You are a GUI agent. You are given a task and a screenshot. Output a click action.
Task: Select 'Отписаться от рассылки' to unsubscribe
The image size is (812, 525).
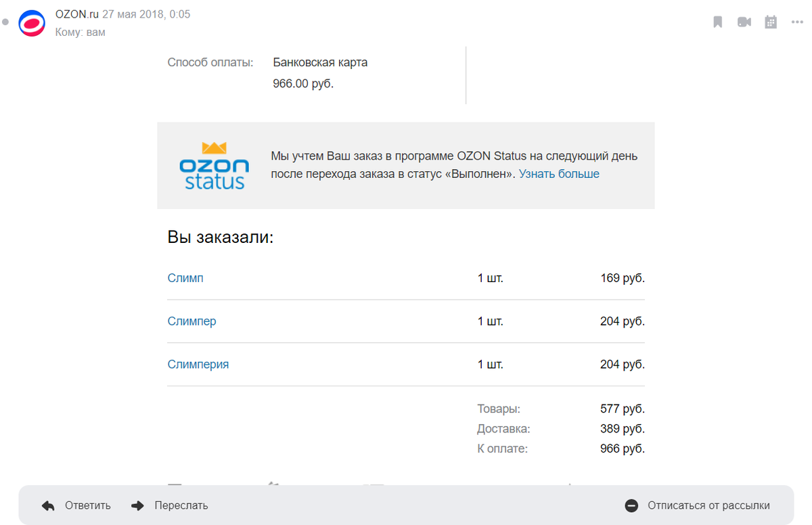pos(708,505)
